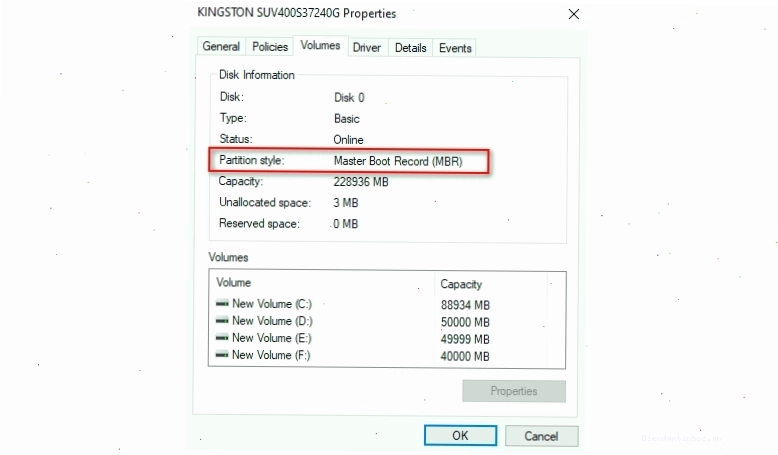Open the Driver tab
This screenshot has width=778, height=455.
[367, 48]
